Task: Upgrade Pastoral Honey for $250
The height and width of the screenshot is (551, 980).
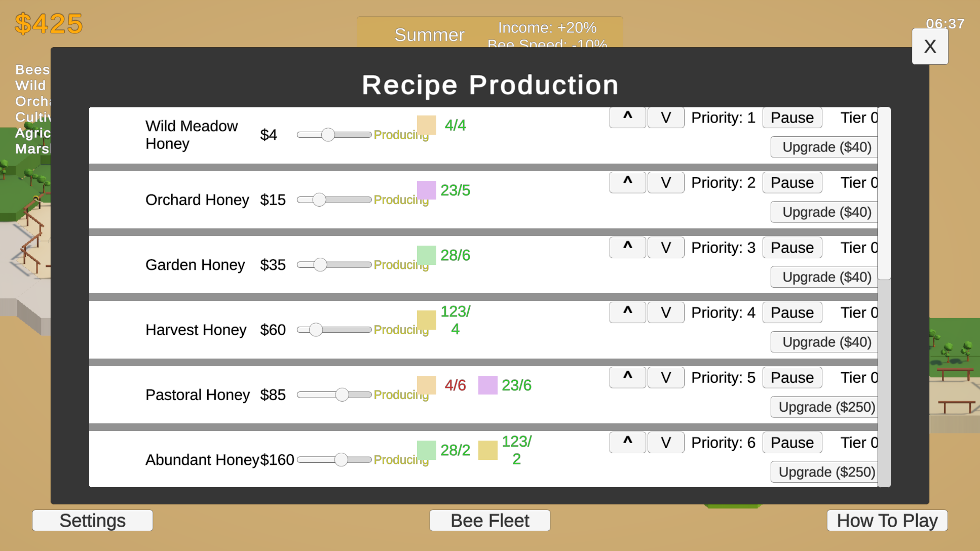Action: tap(826, 407)
